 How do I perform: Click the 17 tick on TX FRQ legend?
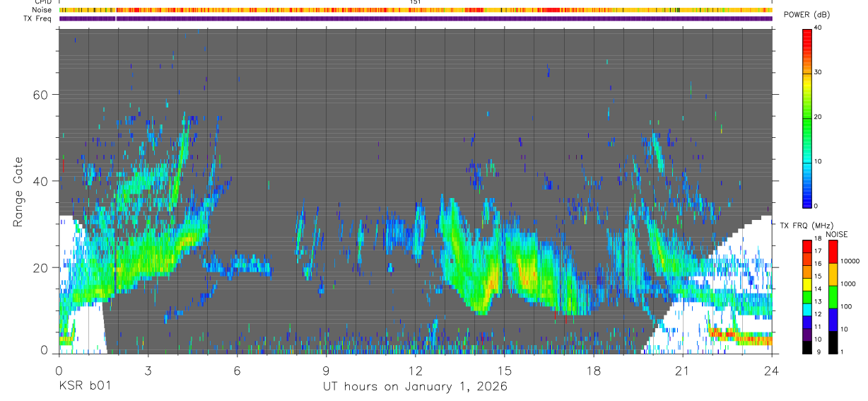pyautogui.click(x=818, y=251)
